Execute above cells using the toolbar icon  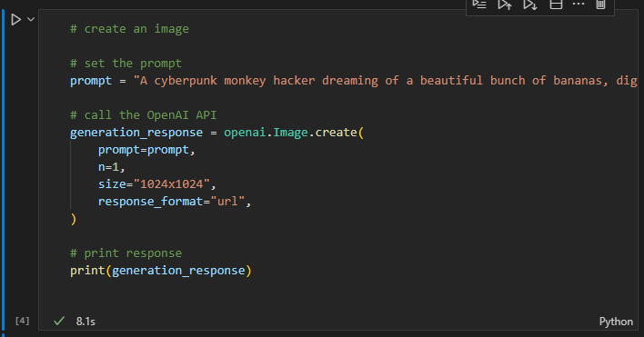tap(505, 5)
